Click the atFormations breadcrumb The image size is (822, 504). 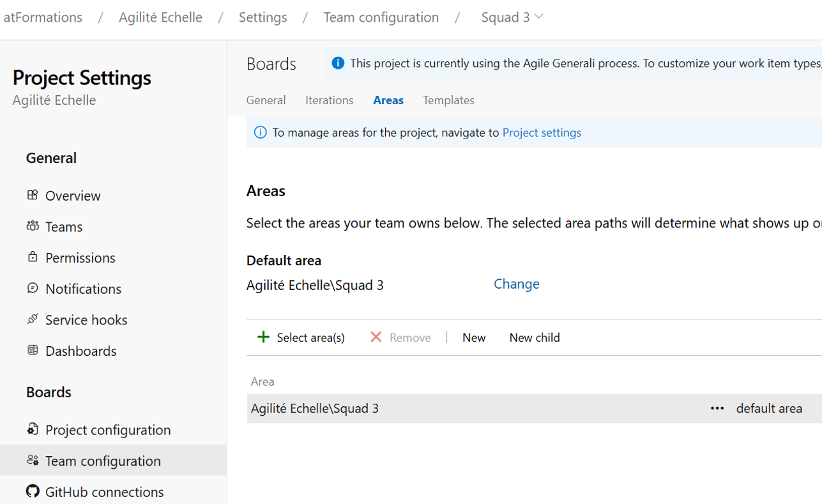(42, 17)
